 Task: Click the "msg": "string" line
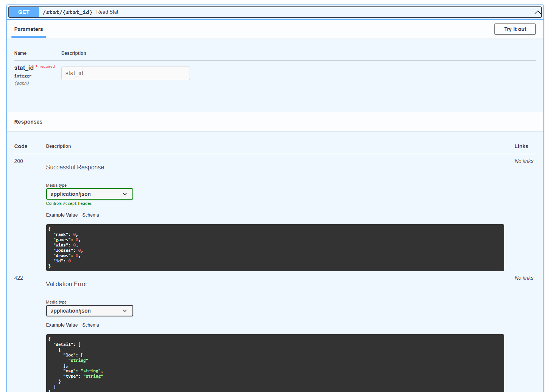(83, 371)
